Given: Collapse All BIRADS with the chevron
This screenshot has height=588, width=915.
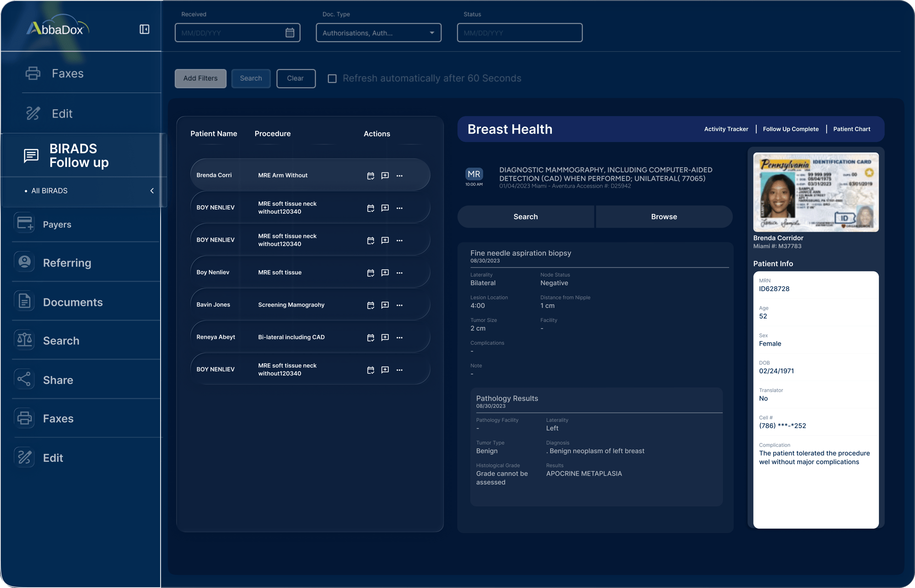Looking at the screenshot, I should click(152, 191).
